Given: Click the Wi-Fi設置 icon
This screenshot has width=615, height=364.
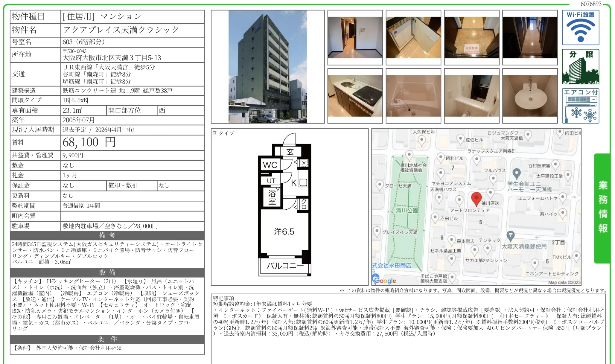Looking at the screenshot, I should pyautogui.click(x=580, y=28).
